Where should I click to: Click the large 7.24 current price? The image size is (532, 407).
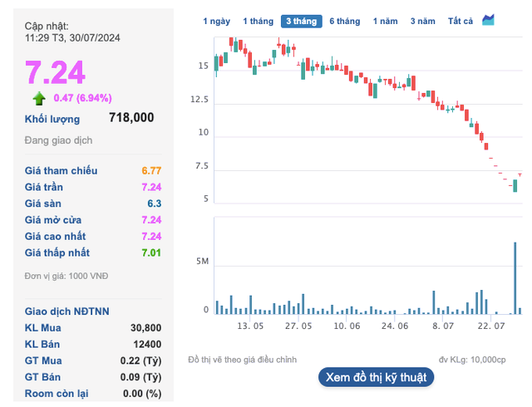coord(55,72)
